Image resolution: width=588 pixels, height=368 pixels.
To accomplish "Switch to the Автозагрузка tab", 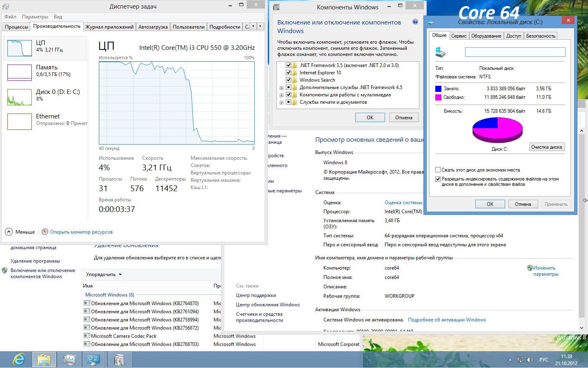I will pos(153,27).
